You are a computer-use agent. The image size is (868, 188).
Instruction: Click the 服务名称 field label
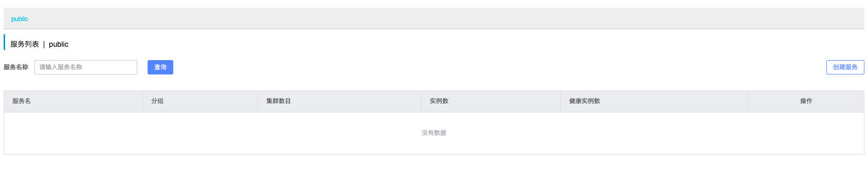pyautogui.click(x=16, y=67)
